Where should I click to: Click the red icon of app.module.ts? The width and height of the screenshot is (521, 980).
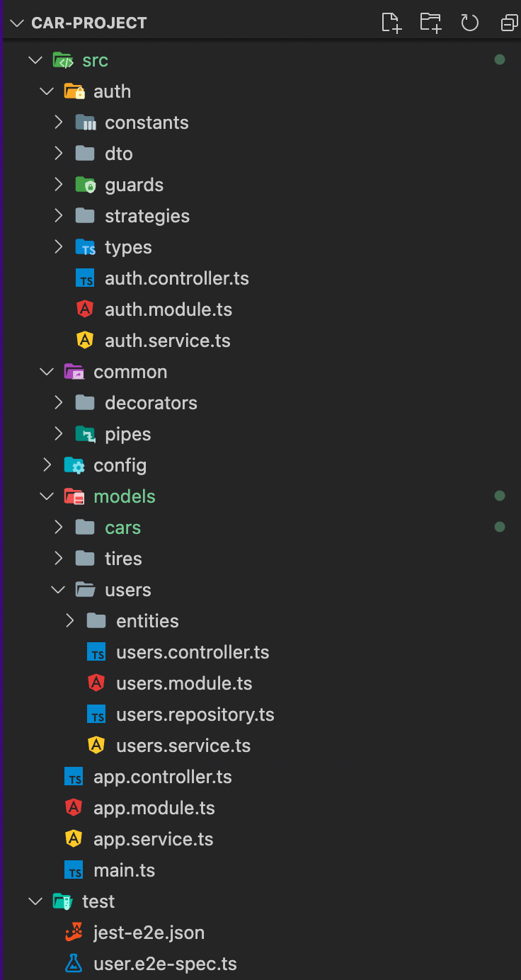point(74,808)
